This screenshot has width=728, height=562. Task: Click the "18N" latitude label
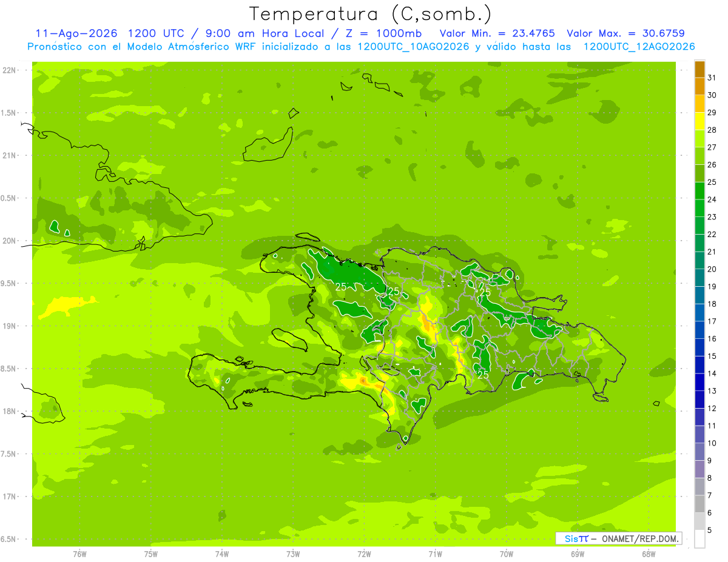click(x=8, y=411)
